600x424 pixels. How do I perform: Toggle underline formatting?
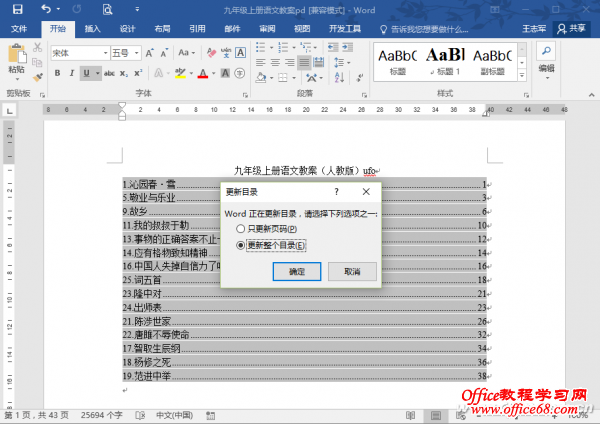click(x=86, y=73)
